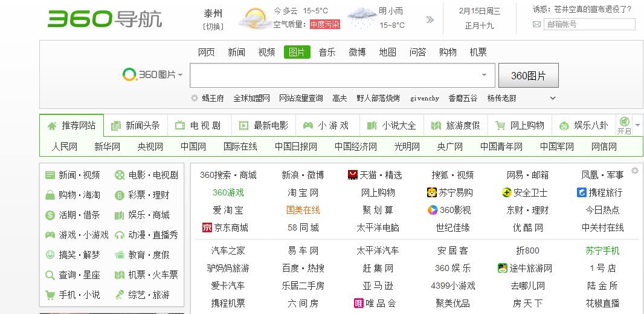
Task: Select the 网页 search tab
Action: click(x=206, y=52)
